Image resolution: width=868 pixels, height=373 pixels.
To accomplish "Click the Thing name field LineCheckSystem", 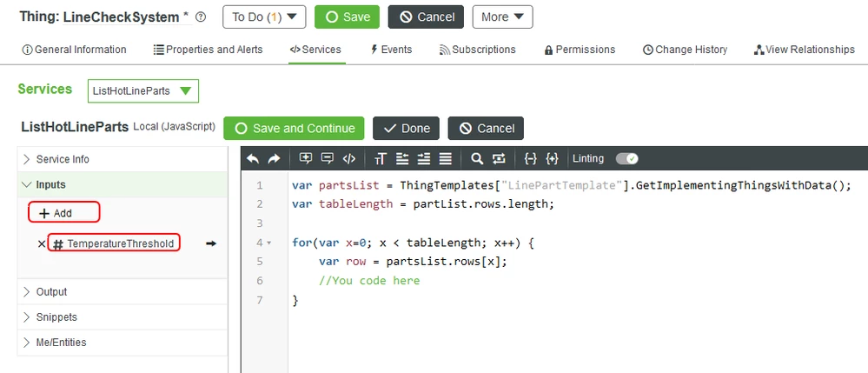I will pos(122,17).
